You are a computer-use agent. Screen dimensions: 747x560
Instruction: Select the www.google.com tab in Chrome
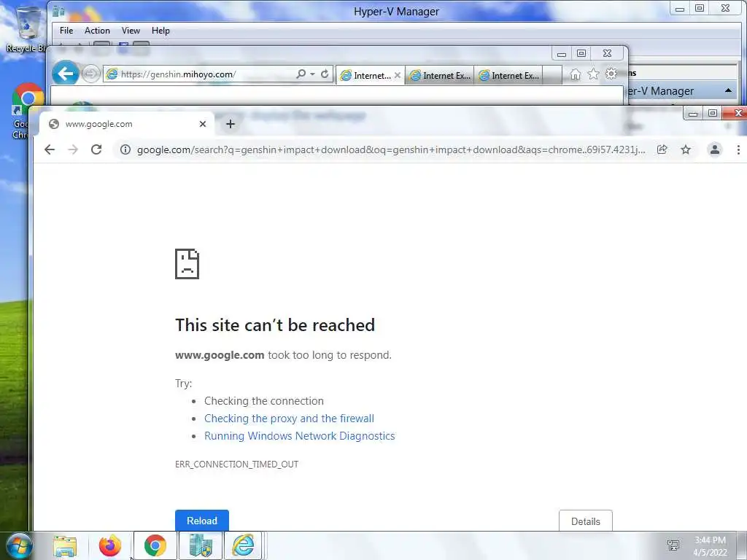(126, 124)
